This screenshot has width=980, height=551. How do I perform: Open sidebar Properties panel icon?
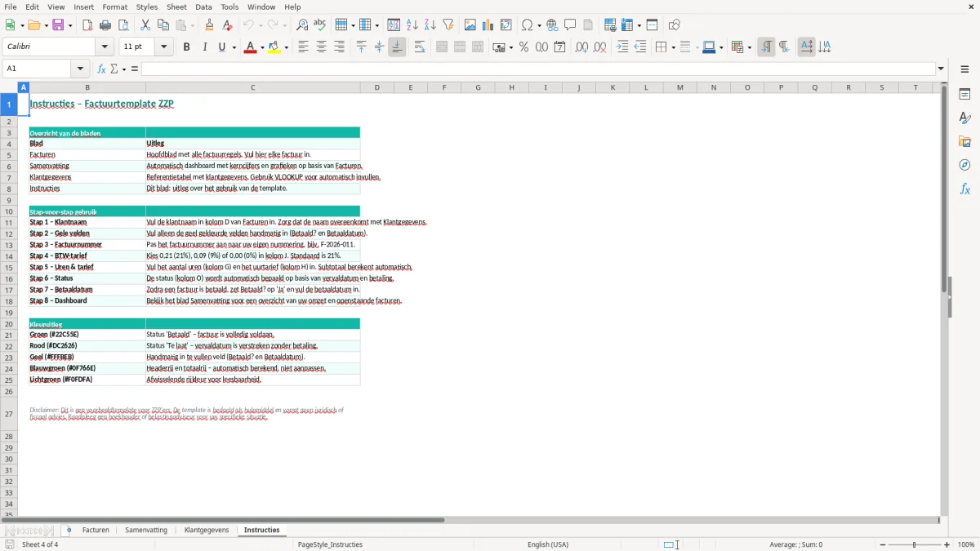[x=964, y=95]
